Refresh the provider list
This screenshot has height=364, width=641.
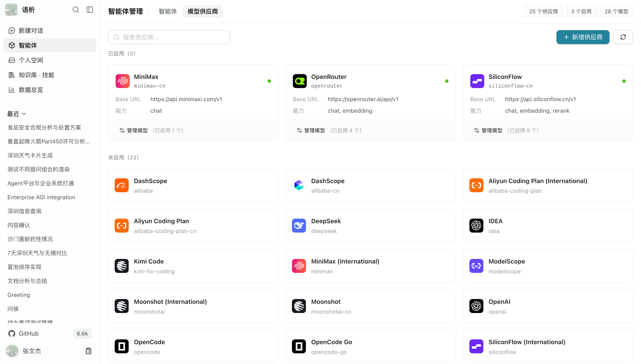point(623,37)
